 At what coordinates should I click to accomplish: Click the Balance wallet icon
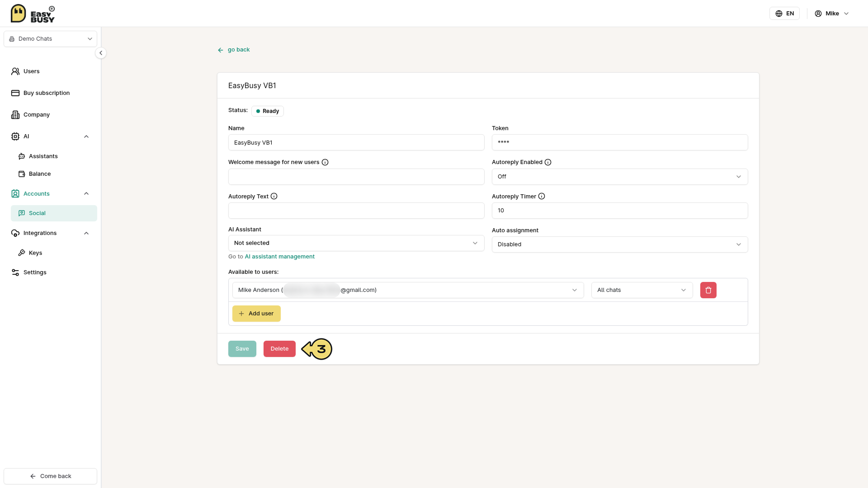click(22, 174)
